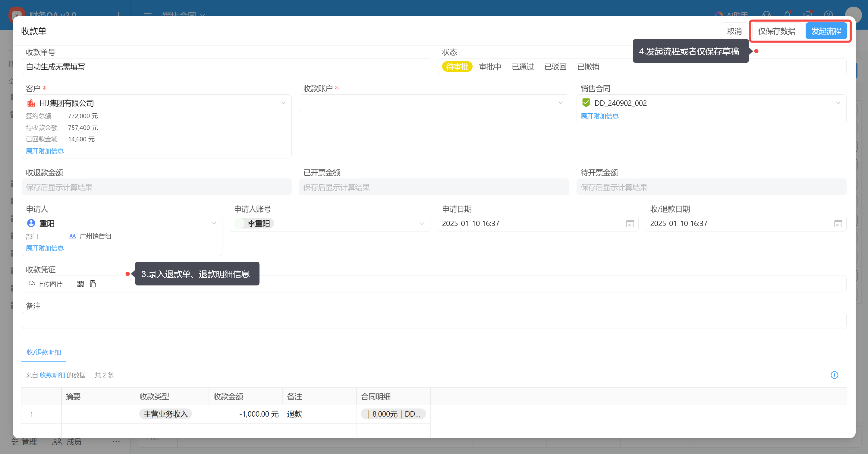Select the 待审批 status option
Image resolution: width=868 pixels, height=454 pixels.
coord(457,67)
